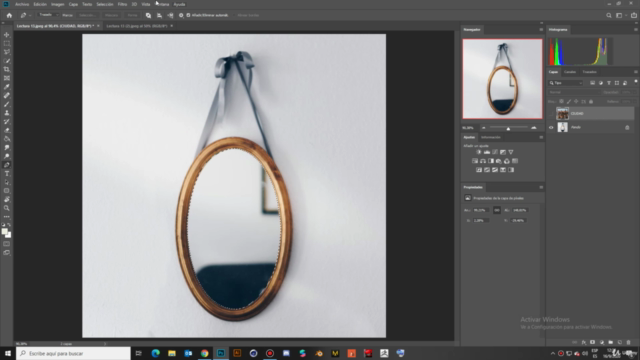
Task: Toggle lock position in Capas panel
Action: (576, 101)
